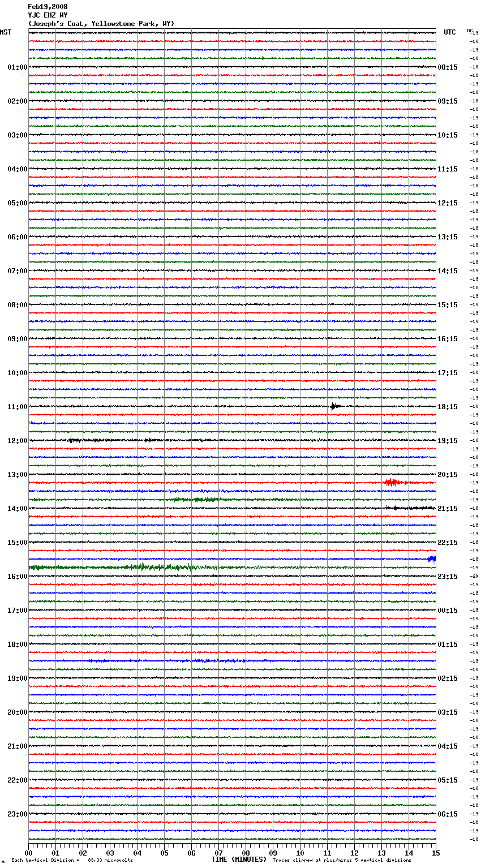Click the 16:15 UTC time label
Viewport: 481px width, 868px height.
(x=448, y=339)
